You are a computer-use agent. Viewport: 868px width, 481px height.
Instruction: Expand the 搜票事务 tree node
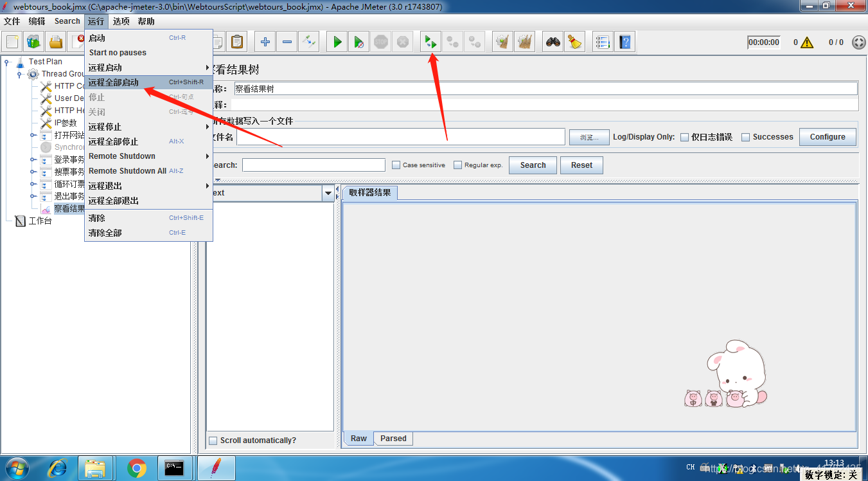33,172
